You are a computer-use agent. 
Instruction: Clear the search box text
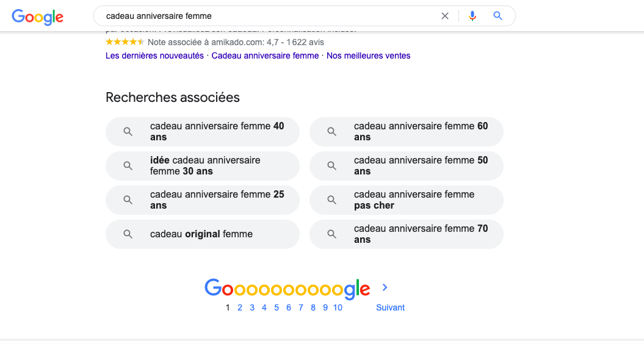(445, 16)
